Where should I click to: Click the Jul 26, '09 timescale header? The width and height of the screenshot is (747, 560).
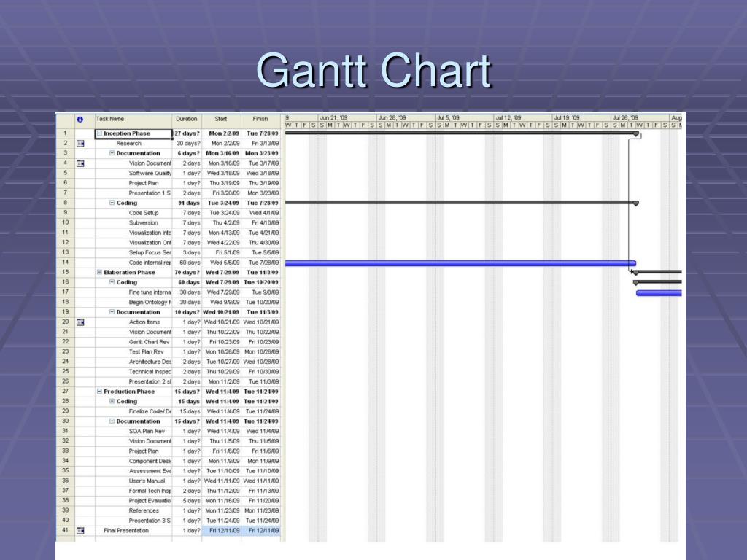pyautogui.click(x=639, y=117)
